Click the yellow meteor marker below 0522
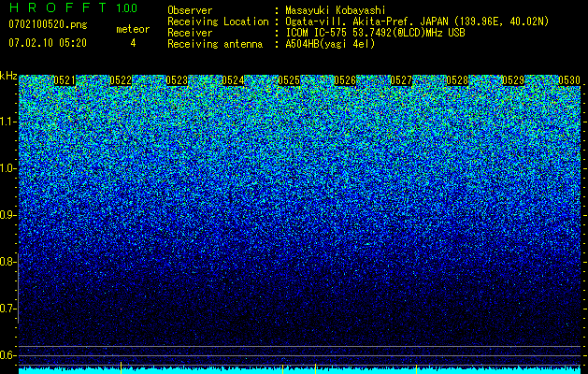The width and height of the screenshot is (588, 374). click(x=122, y=367)
